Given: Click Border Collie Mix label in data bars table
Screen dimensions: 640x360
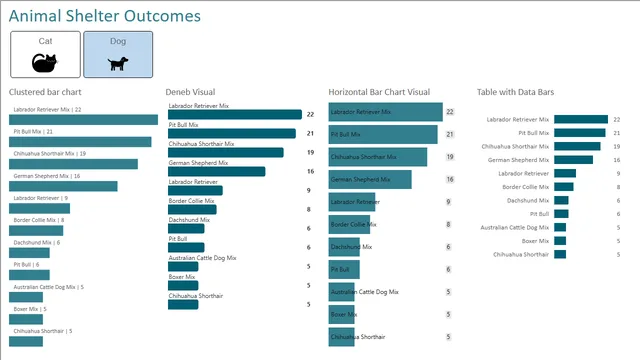Looking at the screenshot, I should tap(526, 187).
